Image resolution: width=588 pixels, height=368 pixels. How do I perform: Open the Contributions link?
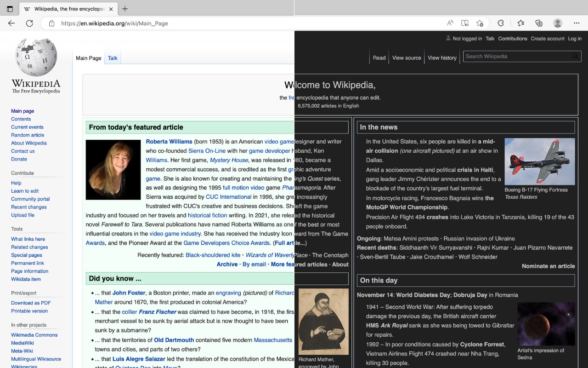tap(513, 39)
